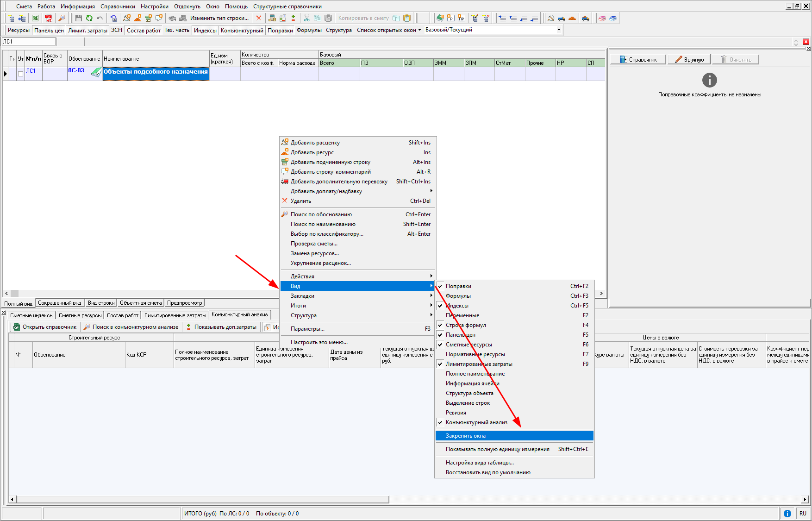Expand the Итоги submenu
Screen dimensions: 812x521
pos(358,306)
